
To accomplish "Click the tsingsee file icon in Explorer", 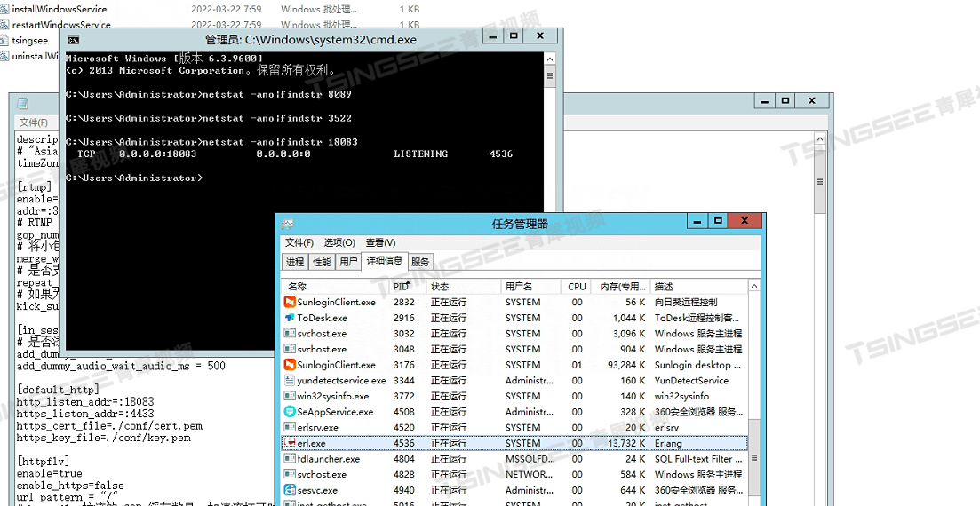I will [x=5, y=41].
